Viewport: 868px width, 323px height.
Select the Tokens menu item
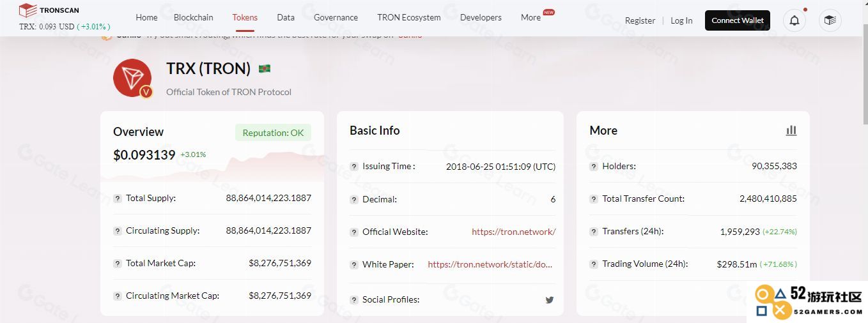pyautogui.click(x=245, y=17)
